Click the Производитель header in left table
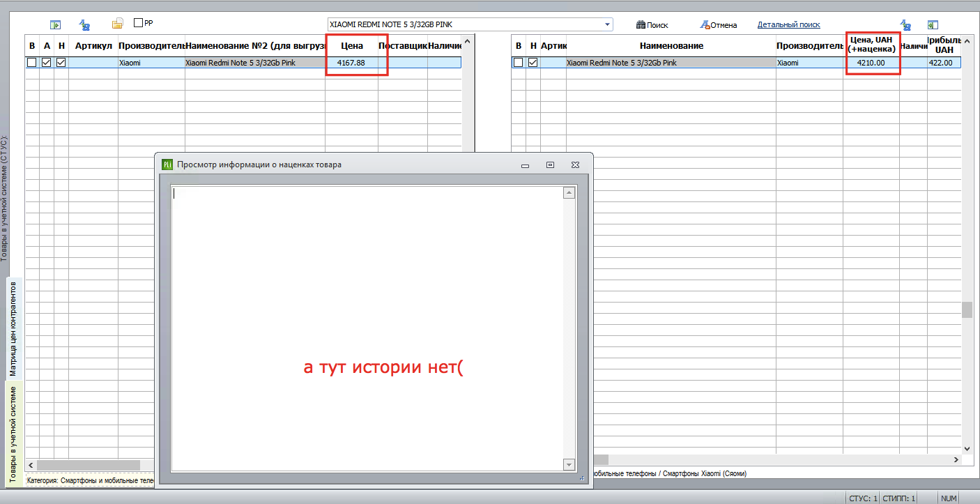980x504 pixels. click(x=151, y=46)
